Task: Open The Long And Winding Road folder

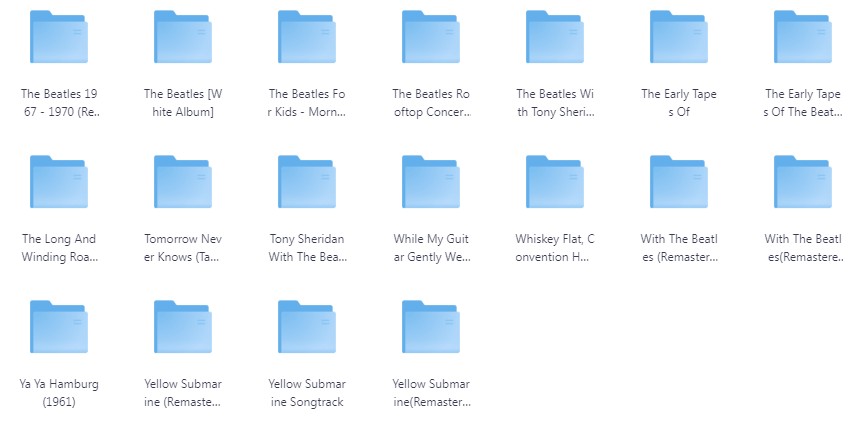Action: pos(59,181)
